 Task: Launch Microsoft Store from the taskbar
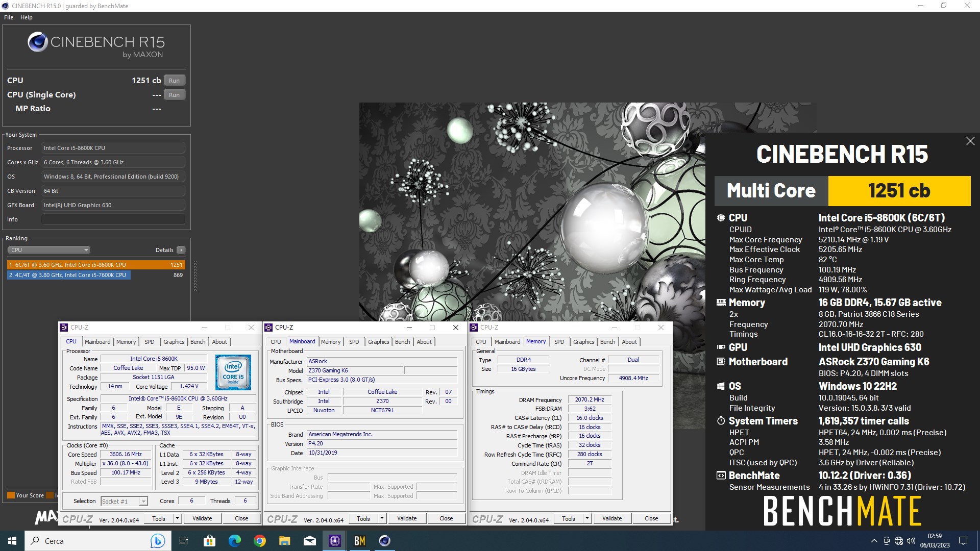tap(209, 541)
